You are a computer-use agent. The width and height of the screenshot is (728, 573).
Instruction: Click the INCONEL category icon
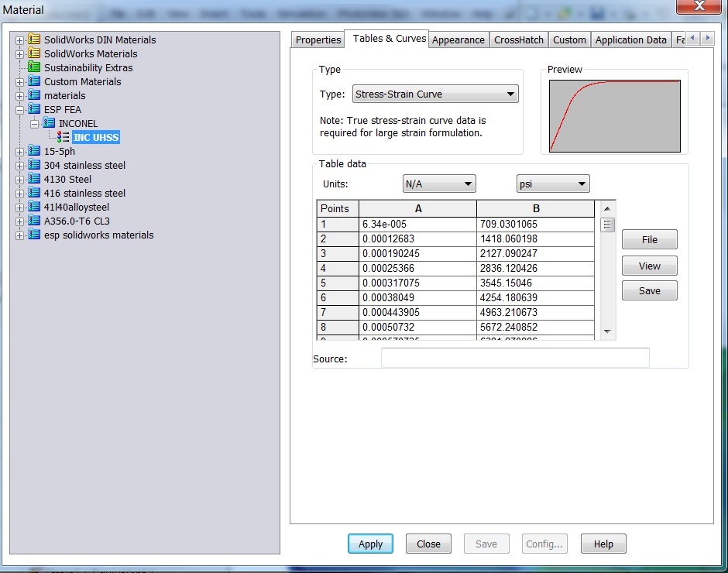49,123
